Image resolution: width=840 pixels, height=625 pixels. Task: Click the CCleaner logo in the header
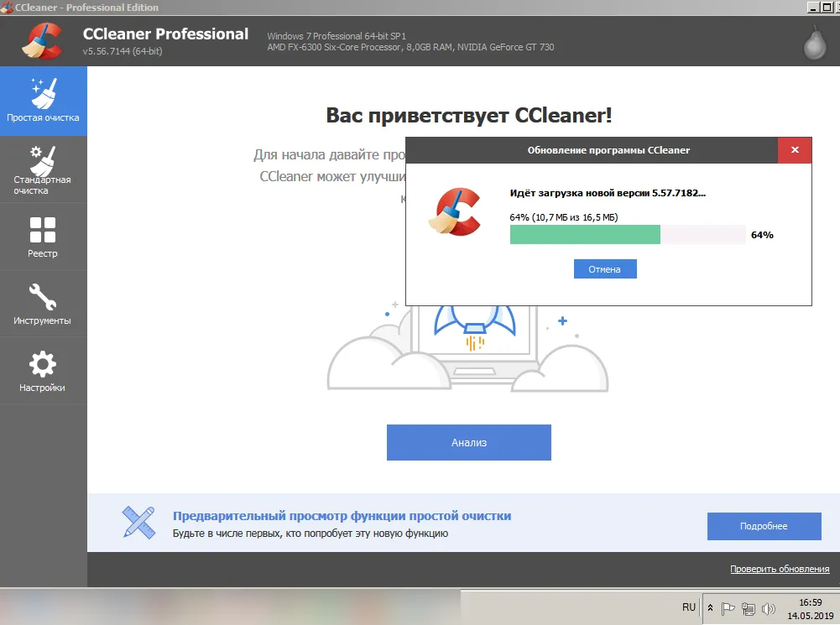click(x=42, y=40)
